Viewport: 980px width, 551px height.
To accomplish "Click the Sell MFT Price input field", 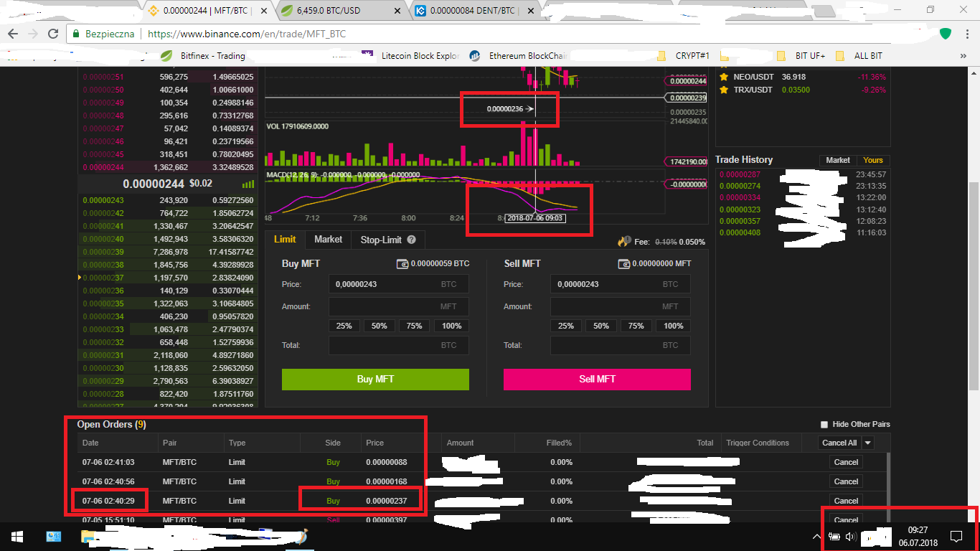I will (620, 284).
